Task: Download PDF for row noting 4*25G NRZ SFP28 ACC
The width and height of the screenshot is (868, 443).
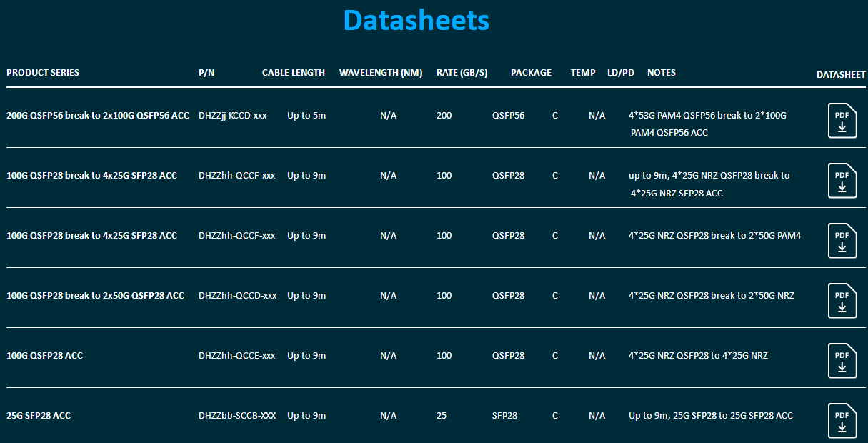Action: tap(842, 180)
